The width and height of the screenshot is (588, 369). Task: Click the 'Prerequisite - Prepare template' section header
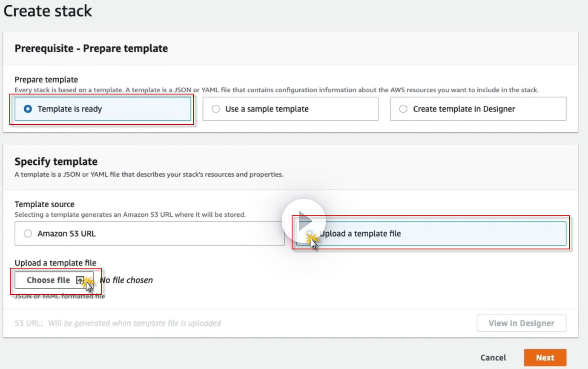click(91, 49)
